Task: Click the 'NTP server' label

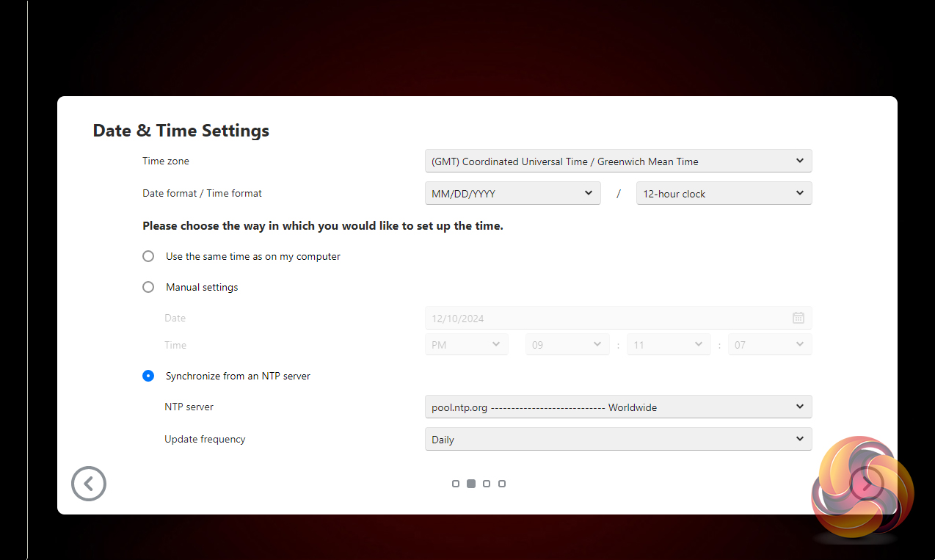Action: point(189,407)
